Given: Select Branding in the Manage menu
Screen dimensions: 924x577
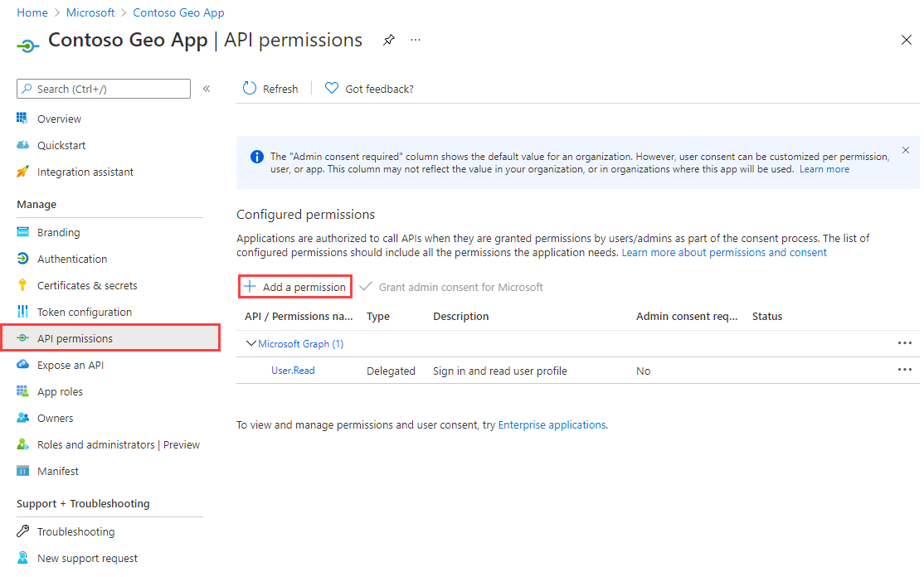Looking at the screenshot, I should [x=61, y=231].
